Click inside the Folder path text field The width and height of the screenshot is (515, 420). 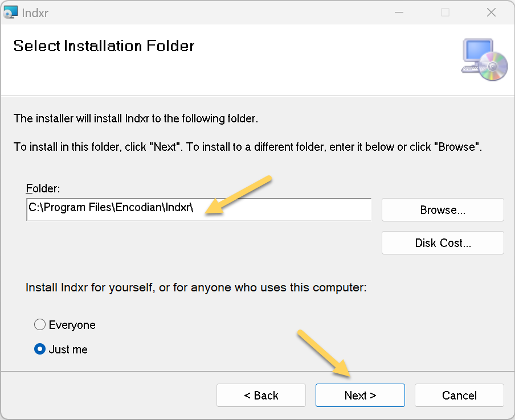(x=199, y=209)
